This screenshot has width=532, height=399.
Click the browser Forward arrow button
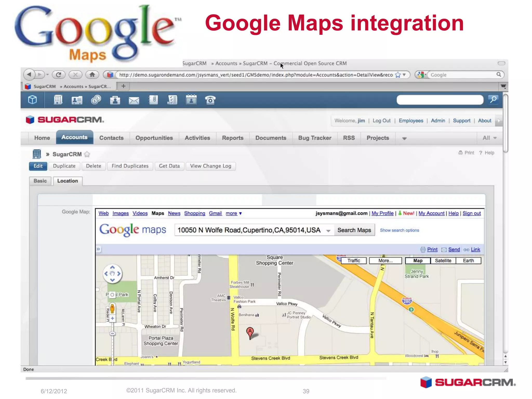[x=40, y=75]
